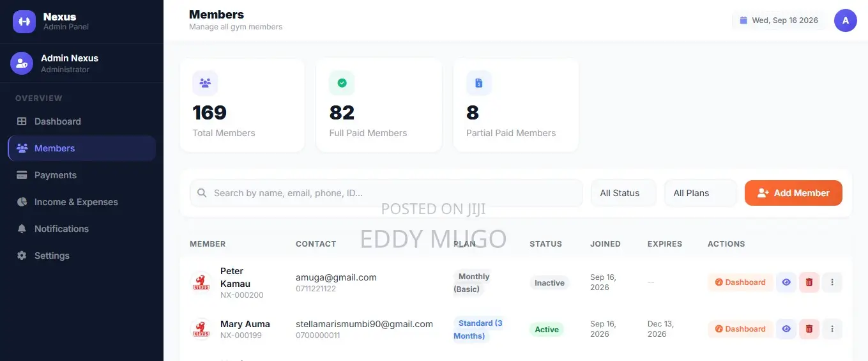The height and width of the screenshot is (361, 868).
Task: Click the name Peter Kamau
Action: [x=235, y=277]
